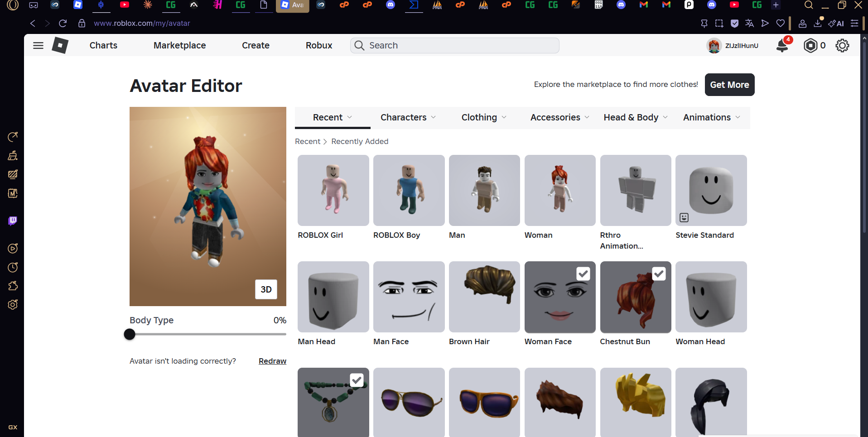Open the Roblox notifications bell
868x437 pixels.
[782, 45]
